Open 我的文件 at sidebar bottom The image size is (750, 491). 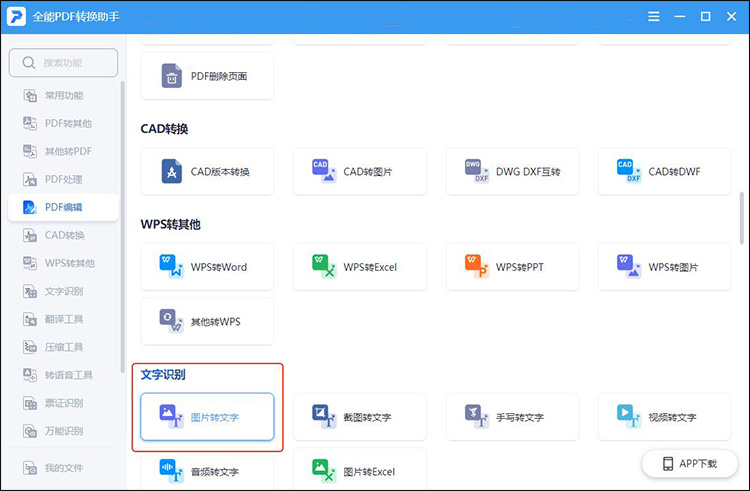[63, 468]
